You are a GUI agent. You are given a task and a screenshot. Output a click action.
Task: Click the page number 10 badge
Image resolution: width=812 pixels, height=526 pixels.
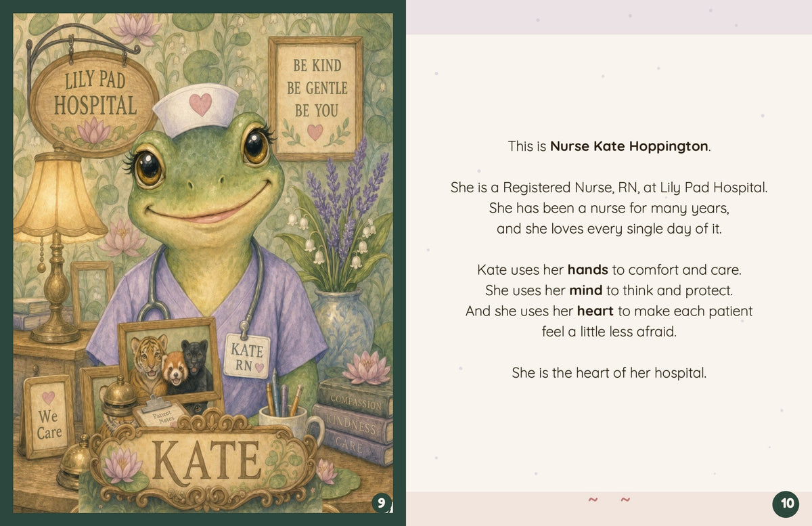pos(787,504)
